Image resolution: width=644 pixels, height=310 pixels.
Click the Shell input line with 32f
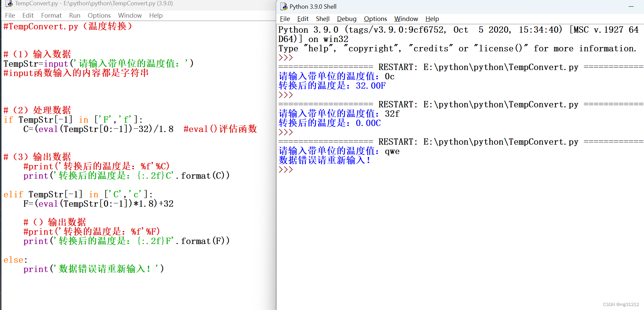(339, 114)
